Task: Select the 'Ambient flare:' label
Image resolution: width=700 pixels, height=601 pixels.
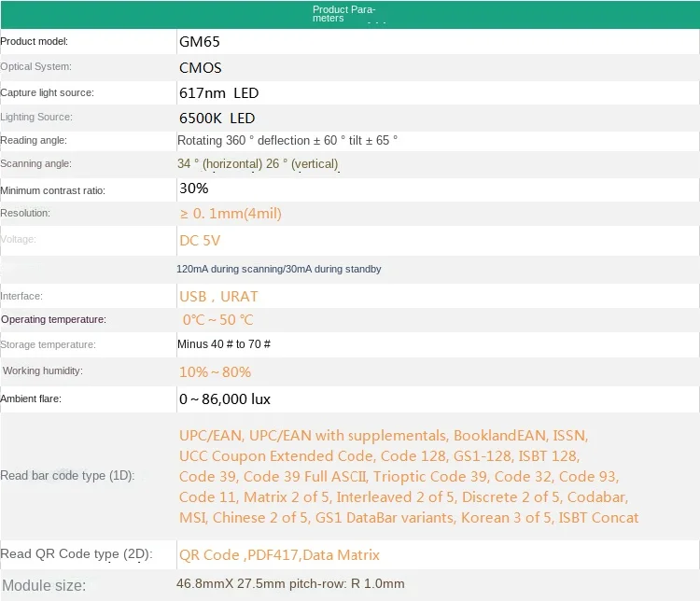Action: [31, 398]
